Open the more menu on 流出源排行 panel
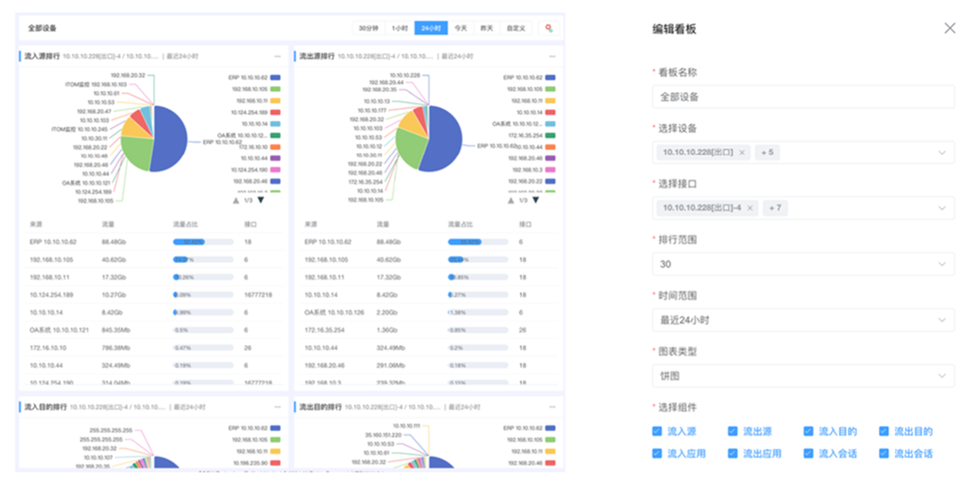The height and width of the screenshot is (485, 980). pyautogui.click(x=551, y=56)
